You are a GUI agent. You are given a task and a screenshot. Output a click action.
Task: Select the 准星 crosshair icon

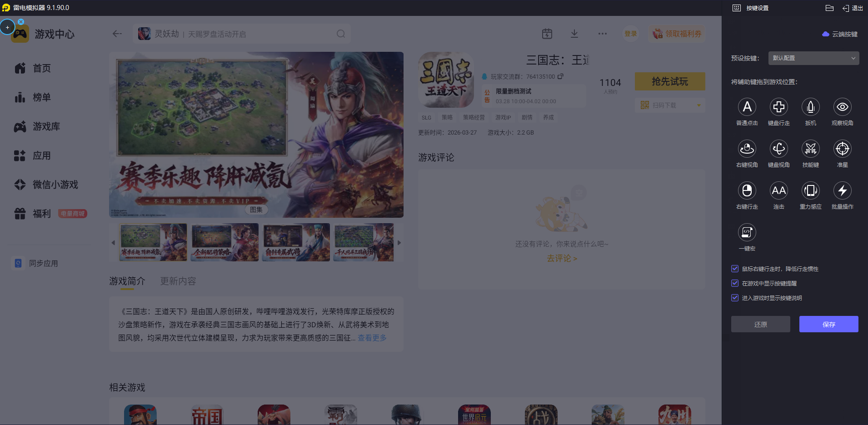pos(842,149)
